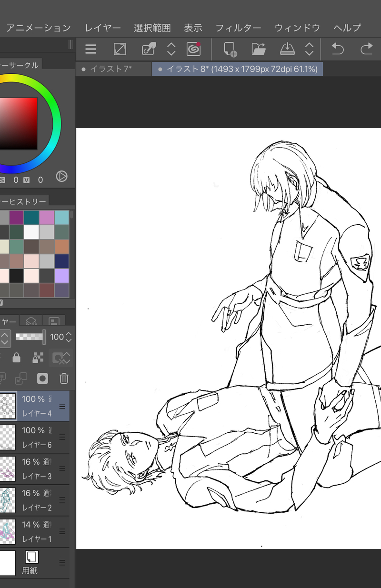The height and width of the screenshot is (588, 381).
Task: Click the レイヤー 4 thumbnail
Action: [x=8, y=406]
